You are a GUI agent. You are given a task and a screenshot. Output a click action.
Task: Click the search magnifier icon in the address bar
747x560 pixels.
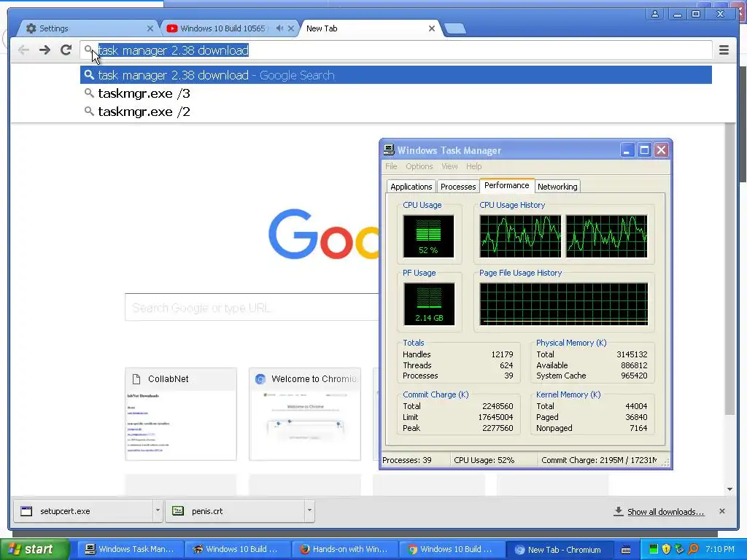88,49
